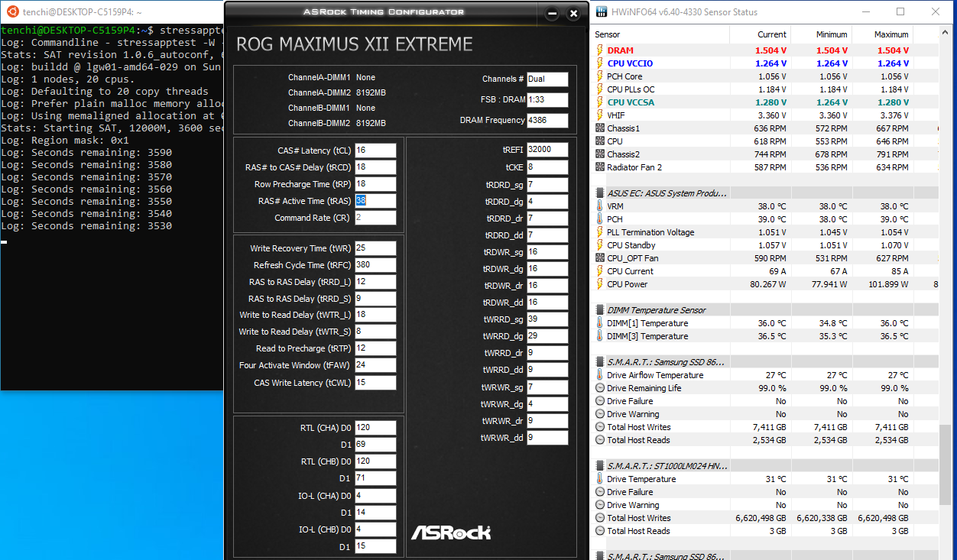Click the tRDRD_sg value field
The image size is (957, 560).
(547, 185)
